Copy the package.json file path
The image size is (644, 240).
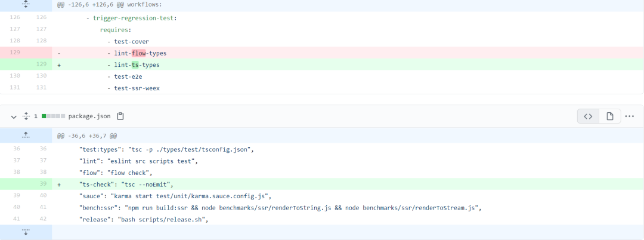coord(120,116)
